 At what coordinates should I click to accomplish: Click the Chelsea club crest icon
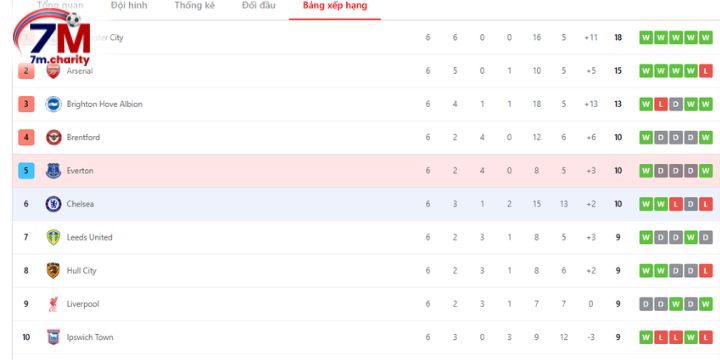click(53, 204)
